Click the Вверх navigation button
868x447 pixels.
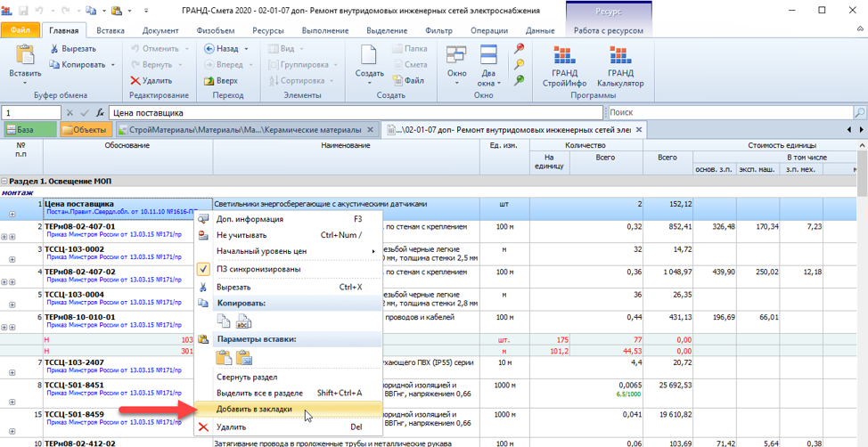click(221, 80)
